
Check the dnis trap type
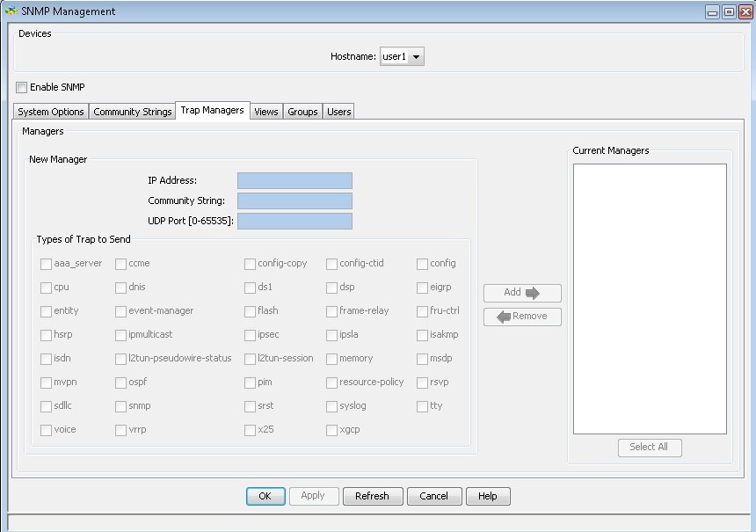120,288
